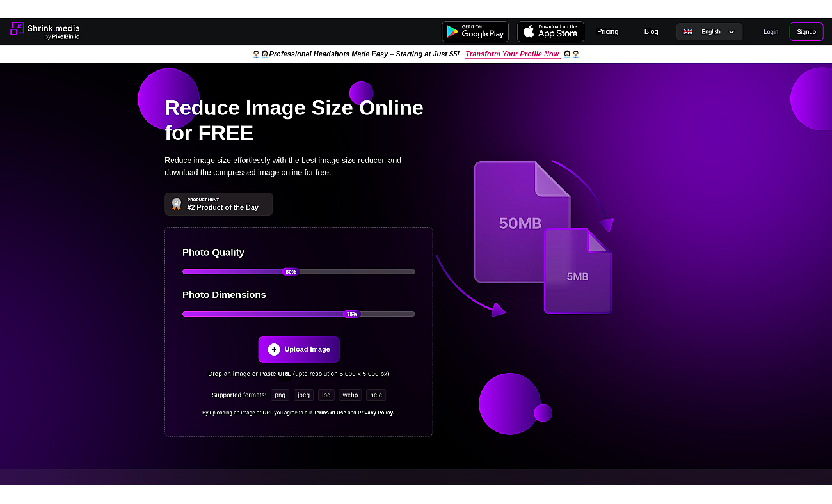This screenshot has width=832, height=504.
Task: Click the Supported formats label
Action: (x=239, y=395)
